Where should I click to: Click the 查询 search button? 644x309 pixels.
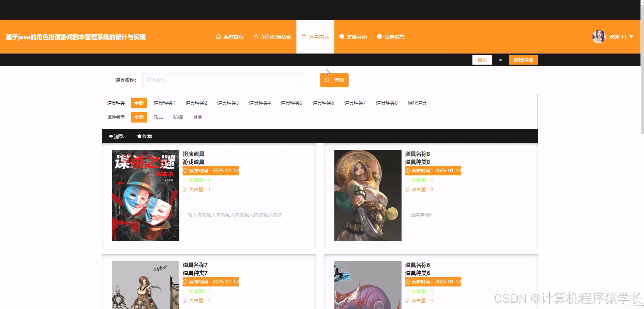point(334,80)
